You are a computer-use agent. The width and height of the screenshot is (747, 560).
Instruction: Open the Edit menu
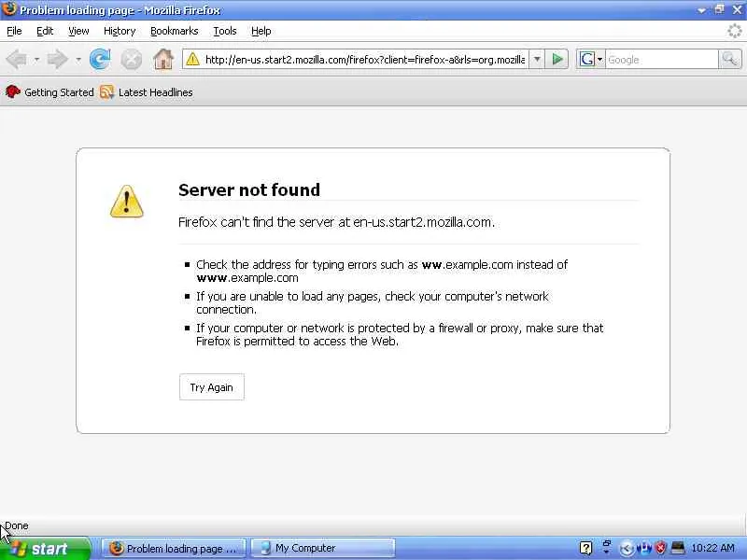point(45,31)
